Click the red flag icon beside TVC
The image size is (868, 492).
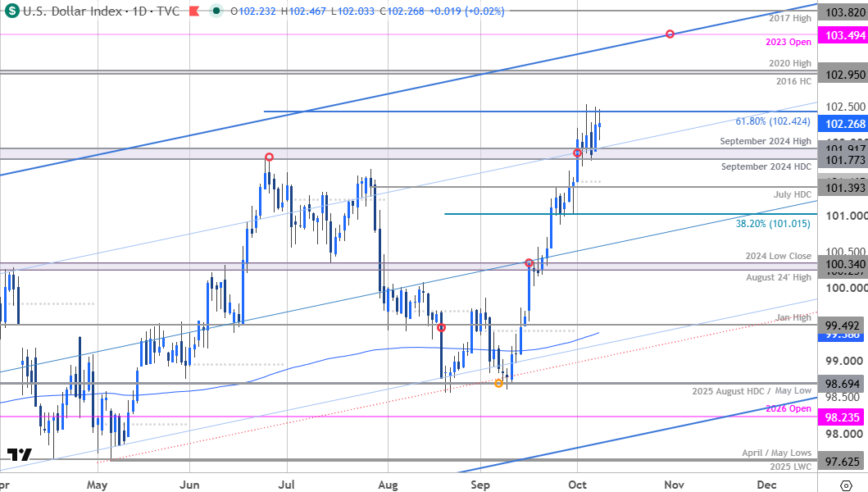pyautogui.click(x=193, y=11)
